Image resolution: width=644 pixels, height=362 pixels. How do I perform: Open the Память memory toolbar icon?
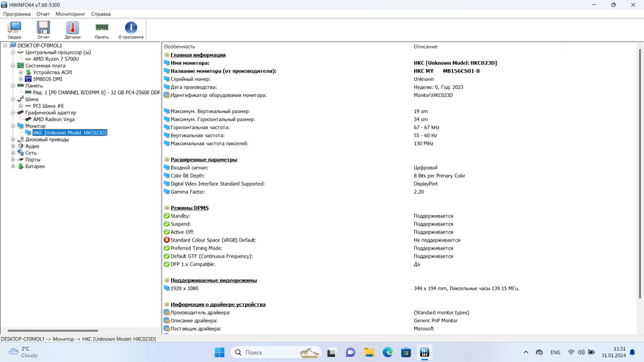(x=101, y=30)
